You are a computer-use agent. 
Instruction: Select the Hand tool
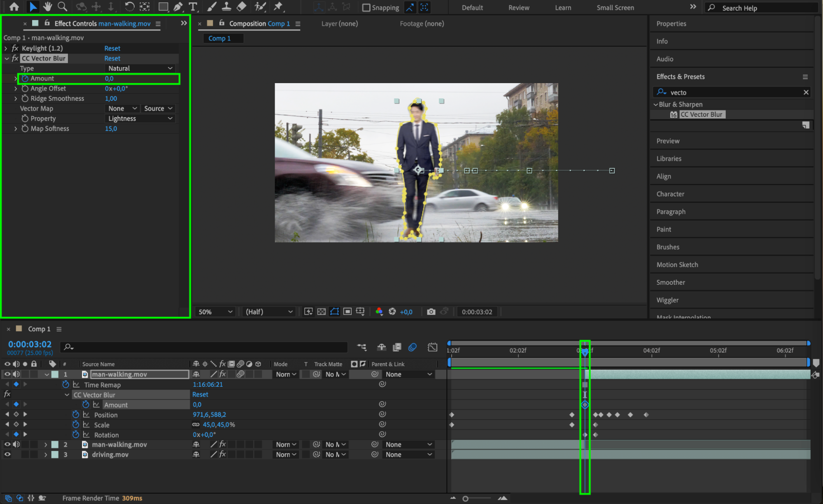click(48, 7)
